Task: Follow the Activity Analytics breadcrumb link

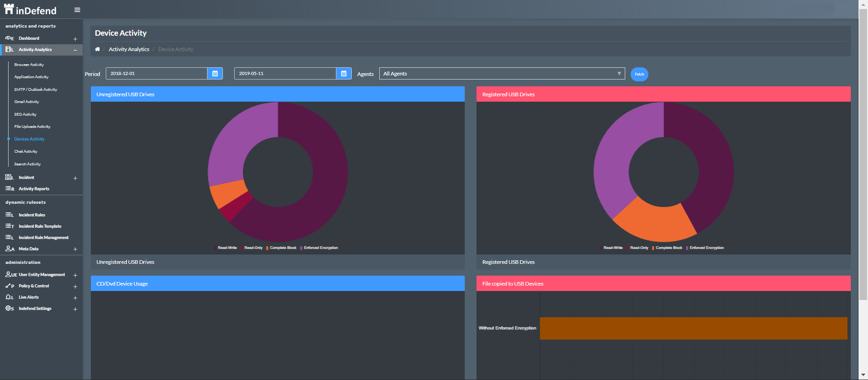Action: [129, 49]
